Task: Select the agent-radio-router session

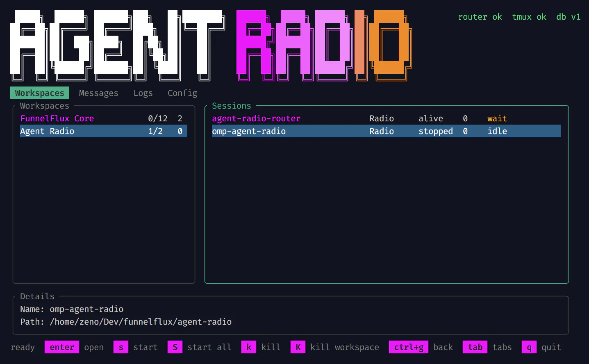Action: tap(387, 118)
